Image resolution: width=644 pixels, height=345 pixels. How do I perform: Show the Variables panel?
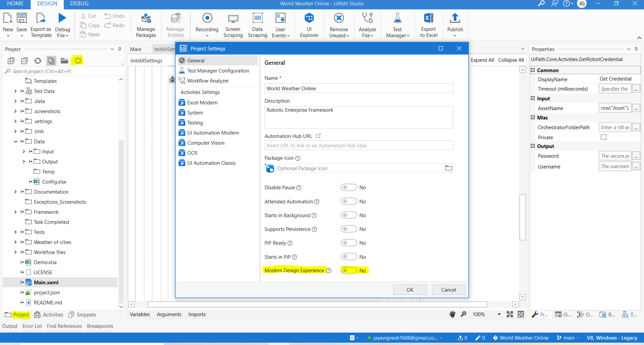(x=140, y=314)
